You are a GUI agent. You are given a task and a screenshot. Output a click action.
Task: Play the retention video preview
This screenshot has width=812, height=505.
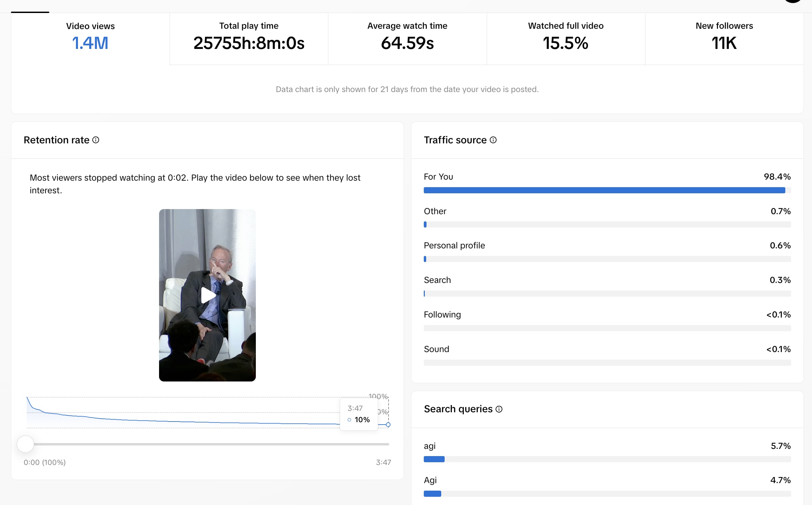coord(208,295)
